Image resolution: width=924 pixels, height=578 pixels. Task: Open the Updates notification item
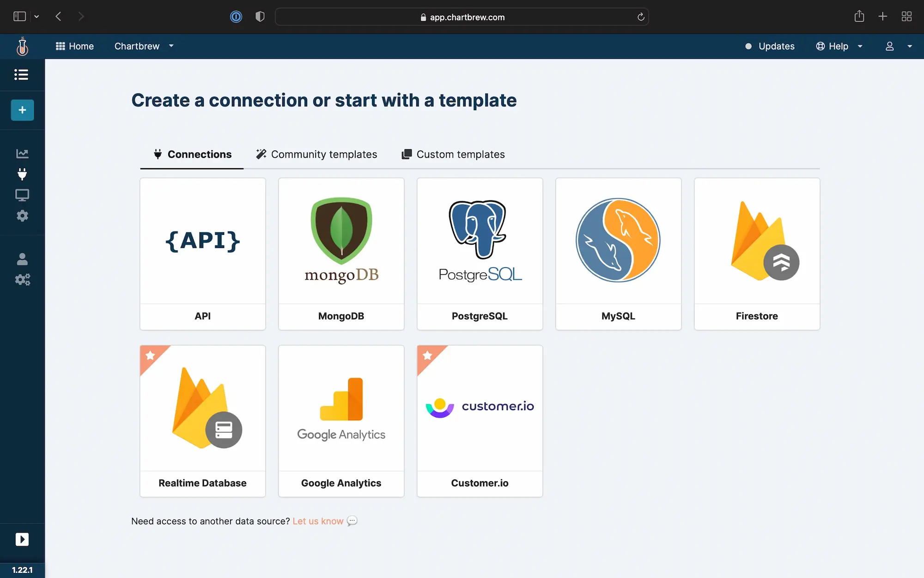[770, 46]
